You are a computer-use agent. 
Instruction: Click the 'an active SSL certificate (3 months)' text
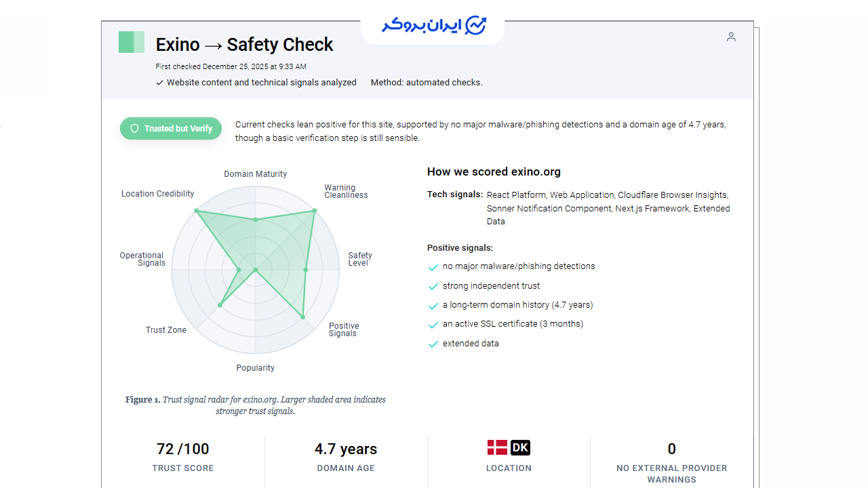[x=513, y=324]
